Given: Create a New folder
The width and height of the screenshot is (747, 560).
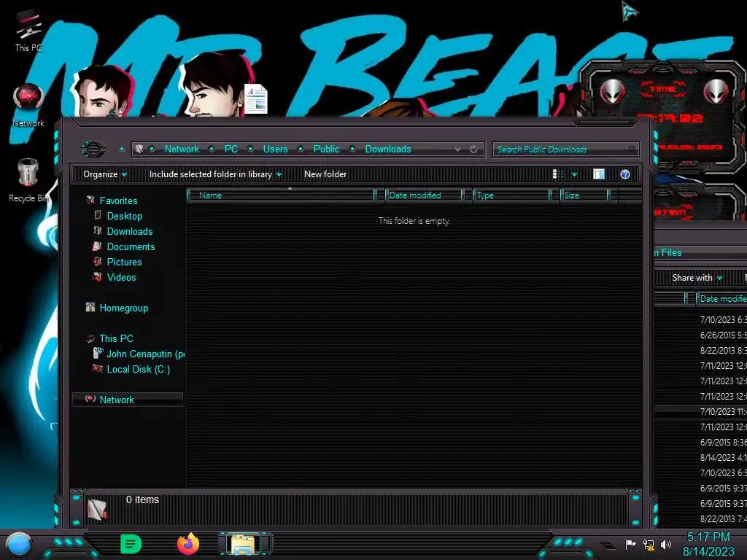Looking at the screenshot, I should [x=325, y=174].
